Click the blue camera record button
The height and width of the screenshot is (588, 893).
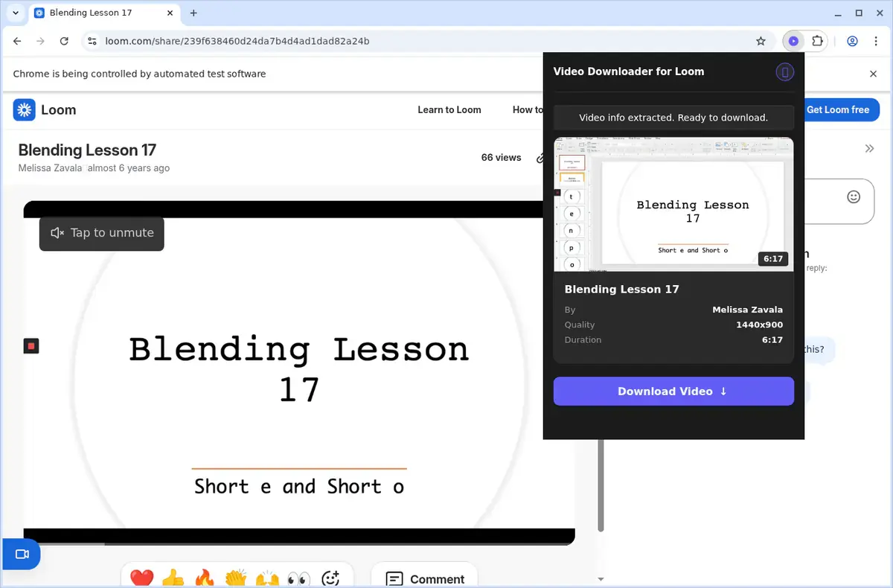tap(21, 555)
